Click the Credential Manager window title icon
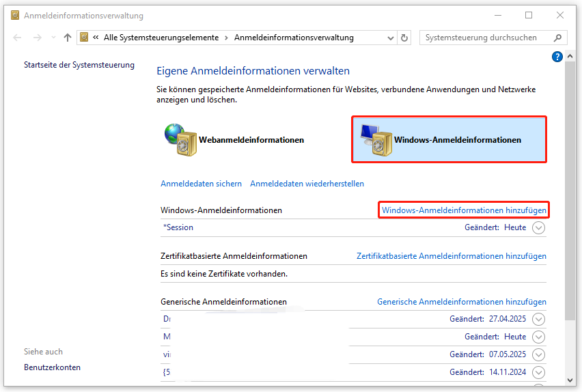Image resolution: width=582 pixels, height=392 pixels. (x=15, y=15)
